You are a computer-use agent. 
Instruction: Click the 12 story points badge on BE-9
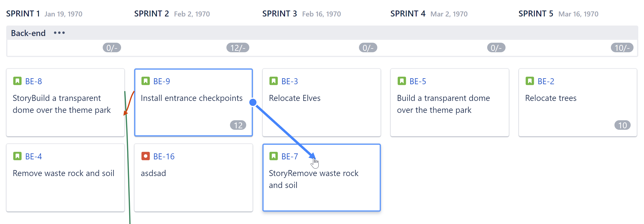click(238, 125)
